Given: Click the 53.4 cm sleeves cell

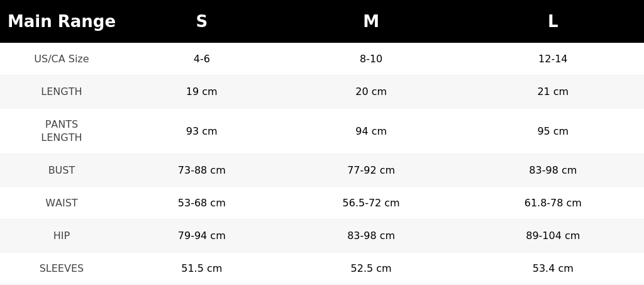Looking at the screenshot, I should pos(553,268).
